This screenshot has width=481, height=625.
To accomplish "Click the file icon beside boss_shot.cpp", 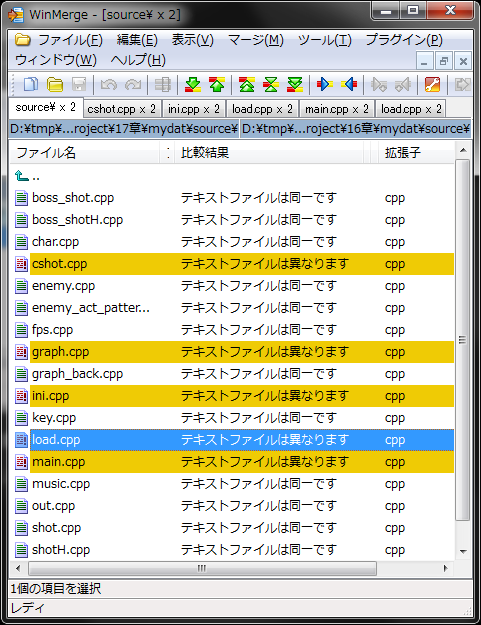I will click(21, 198).
